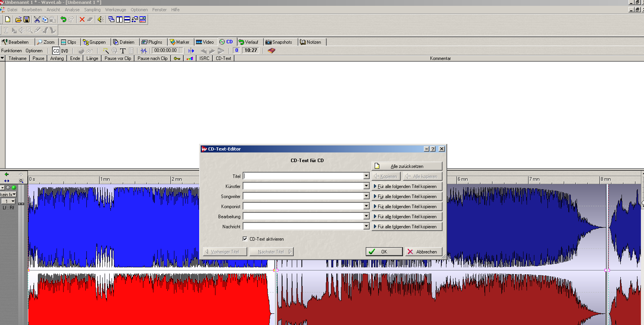Copy the selection via the toolbar copy icon

click(x=45, y=19)
